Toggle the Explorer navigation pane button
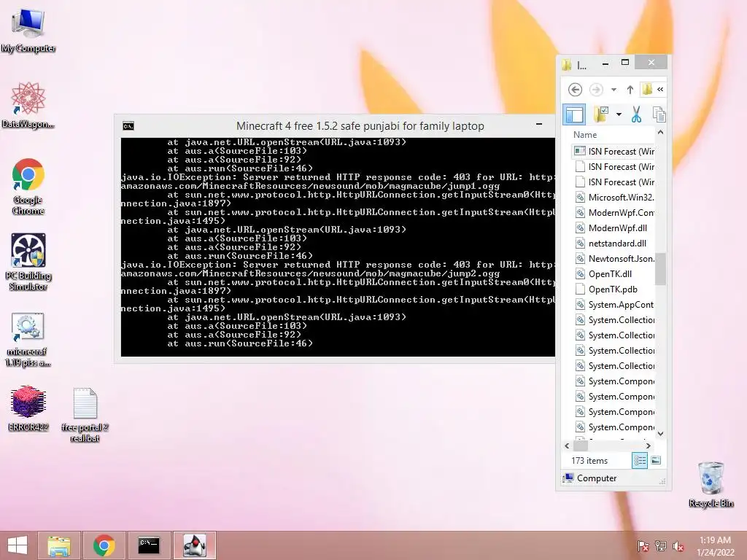Screen dimensions: 747x560 (x=574, y=114)
